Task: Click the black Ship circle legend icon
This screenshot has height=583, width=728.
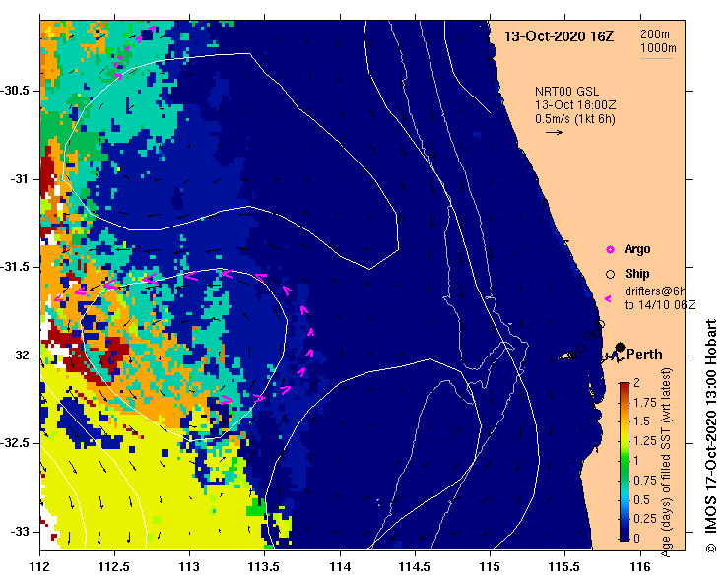Action: (x=610, y=275)
